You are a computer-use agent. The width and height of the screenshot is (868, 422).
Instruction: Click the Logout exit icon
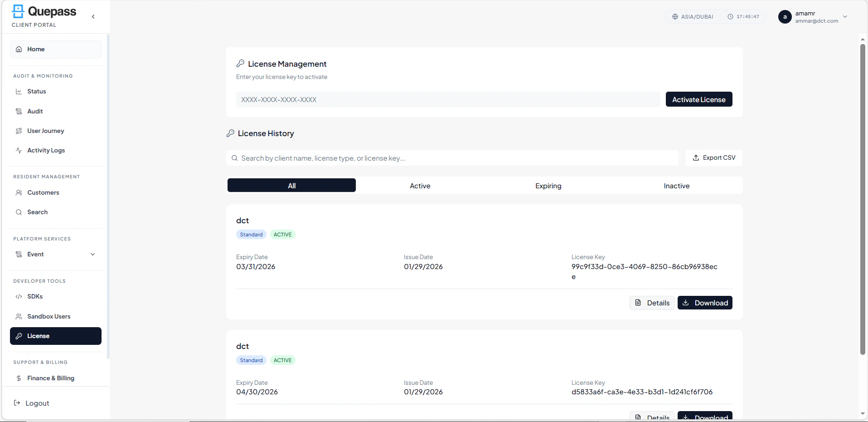17,403
